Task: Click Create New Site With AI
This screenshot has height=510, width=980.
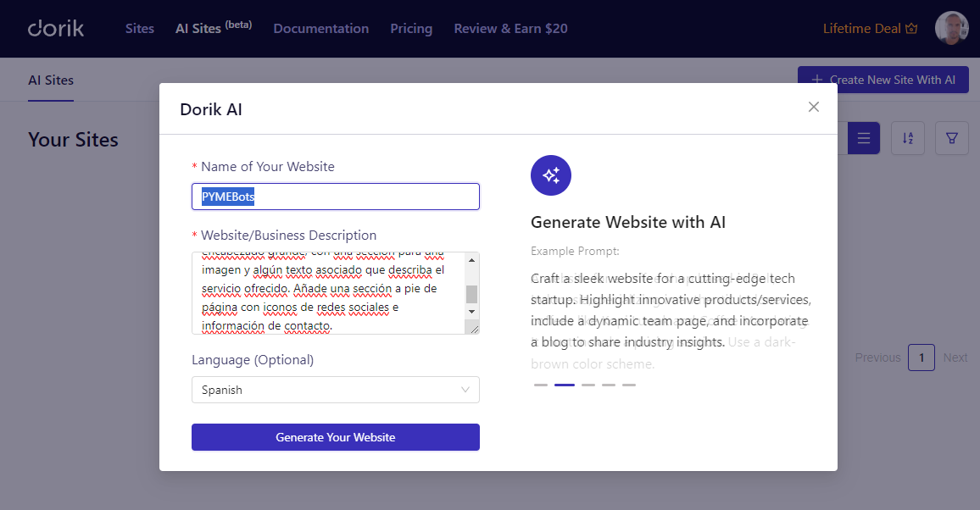Action: (x=883, y=80)
